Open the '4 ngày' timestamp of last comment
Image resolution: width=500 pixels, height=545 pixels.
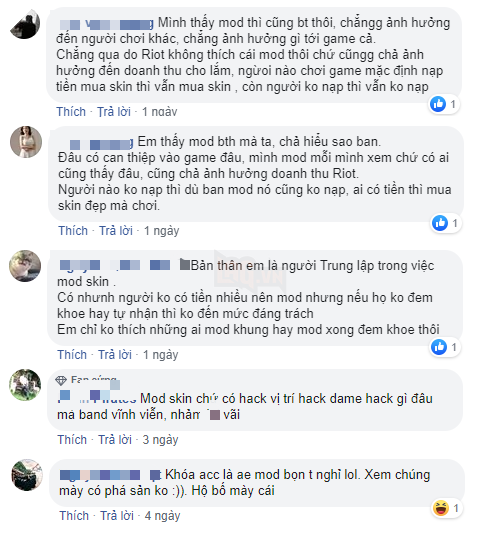162,515
